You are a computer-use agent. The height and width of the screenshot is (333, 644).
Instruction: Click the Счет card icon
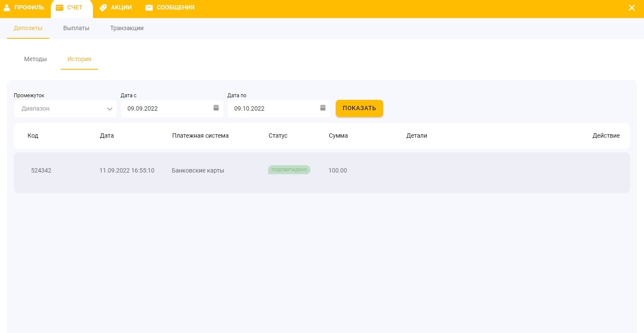59,8
